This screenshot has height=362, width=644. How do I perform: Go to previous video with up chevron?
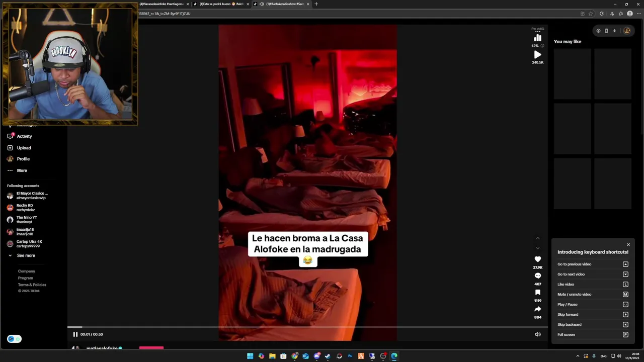537,238
